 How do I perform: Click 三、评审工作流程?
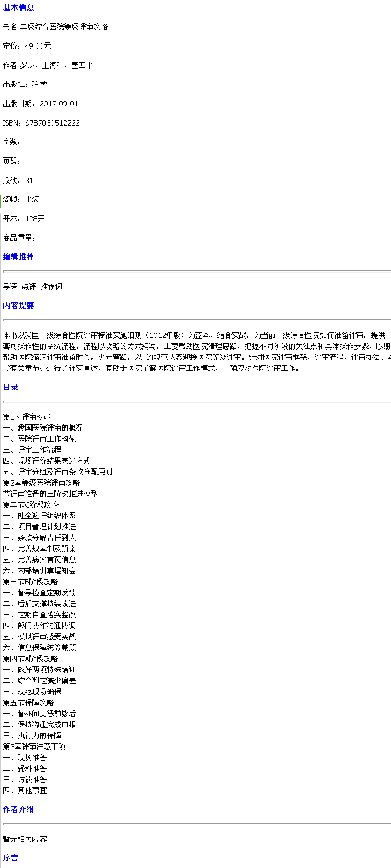pos(32,450)
